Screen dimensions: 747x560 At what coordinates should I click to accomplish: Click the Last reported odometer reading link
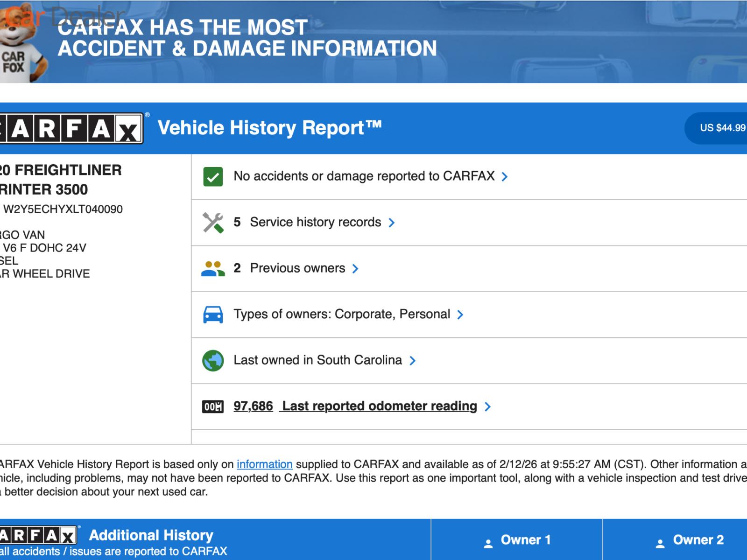pos(379,406)
